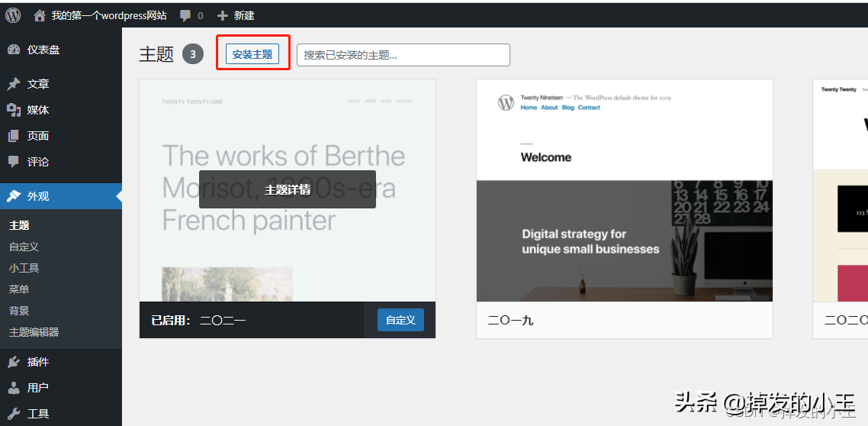Open the 背景 submenu entry
Viewport: 868px width, 426px height.
19,311
